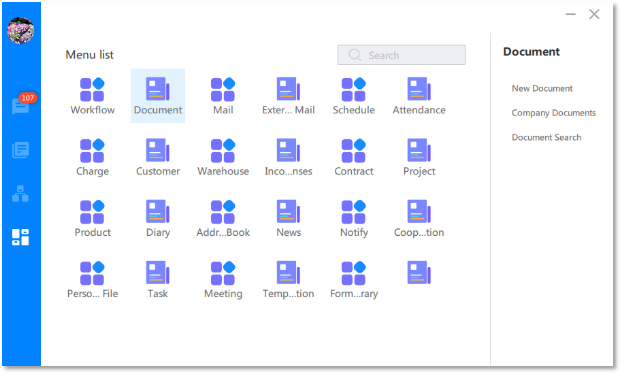This screenshot has height=374, width=621.
Task: Open the organization chart sidebar icon
Action: tap(21, 194)
